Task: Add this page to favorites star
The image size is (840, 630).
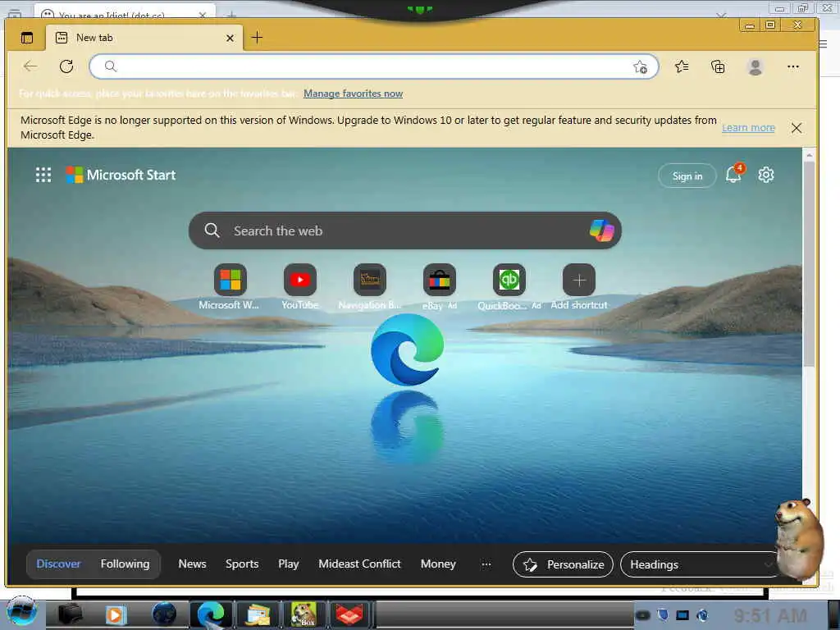Action: pyautogui.click(x=640, y=67)
